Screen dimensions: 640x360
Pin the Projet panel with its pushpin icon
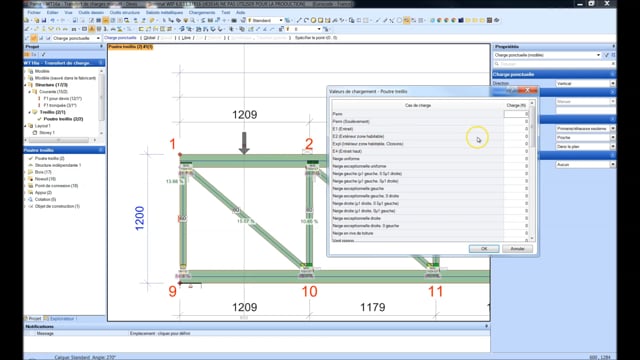coord(101,47)
